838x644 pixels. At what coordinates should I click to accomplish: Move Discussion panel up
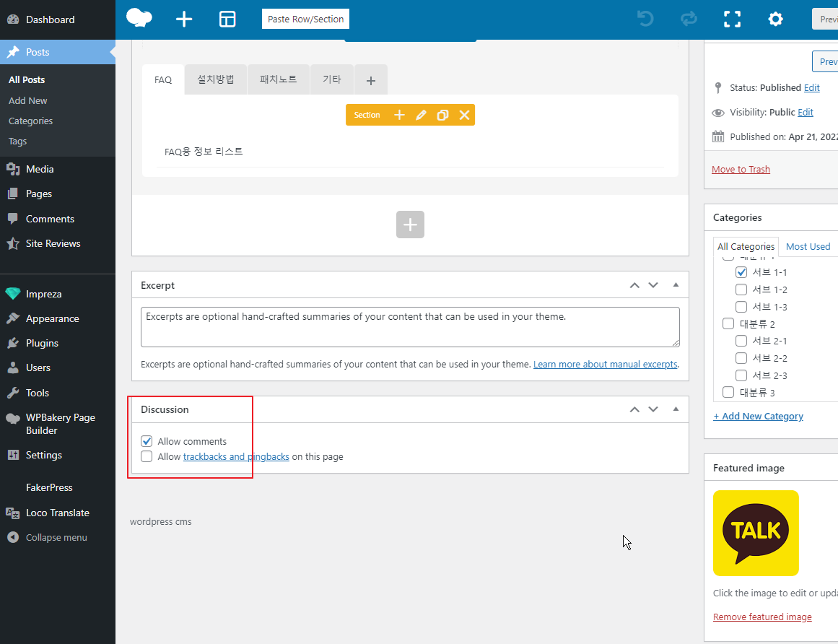coord(634,409)
